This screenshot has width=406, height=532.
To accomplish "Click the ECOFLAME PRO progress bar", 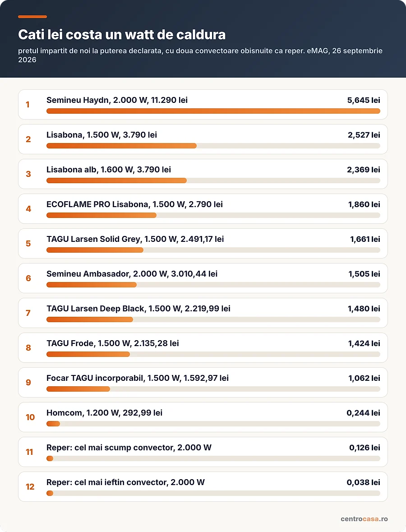I will point(213,215).
